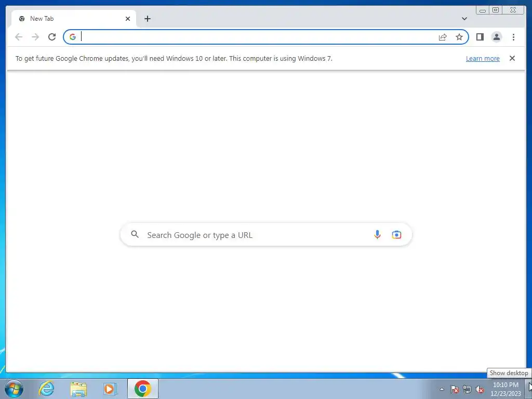The width and height of the screenshot is (532, 399).
Task: Start voice search with microphone icon
Action: coord(377,234)
